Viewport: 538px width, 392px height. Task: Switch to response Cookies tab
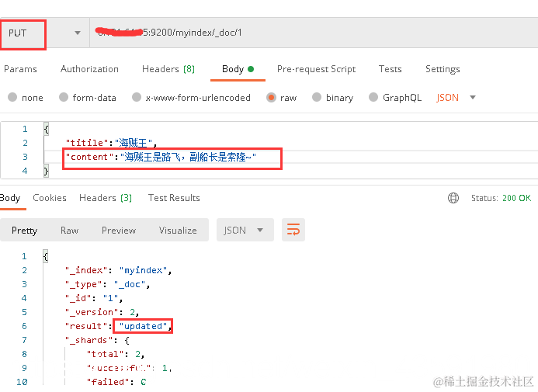pos(50,198)
